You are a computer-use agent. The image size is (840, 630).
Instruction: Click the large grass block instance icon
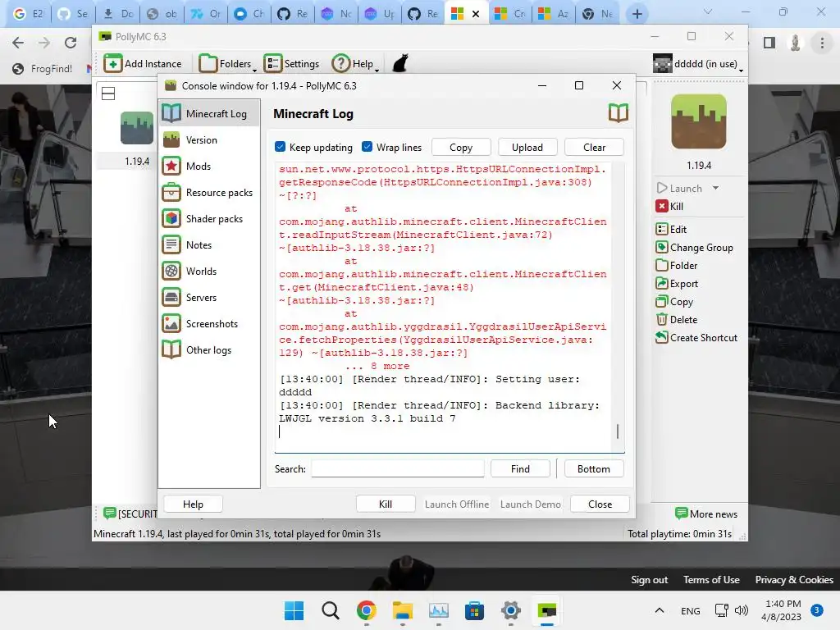click(699, 121)
